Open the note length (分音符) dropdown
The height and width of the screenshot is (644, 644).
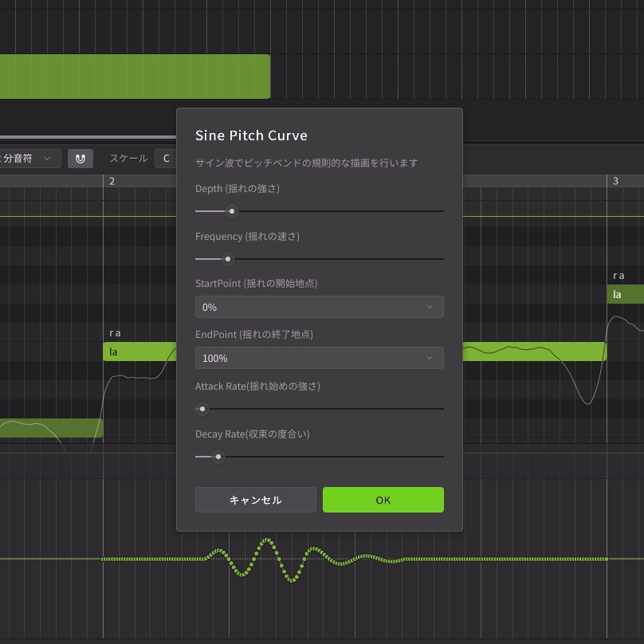(x=29, y=159)
